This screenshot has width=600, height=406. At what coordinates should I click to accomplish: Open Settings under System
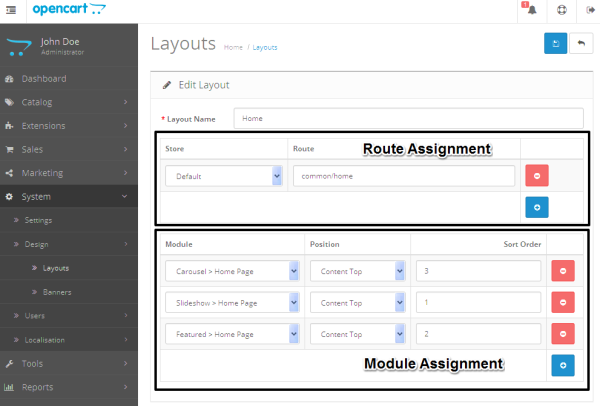click(x=69, y=220)
